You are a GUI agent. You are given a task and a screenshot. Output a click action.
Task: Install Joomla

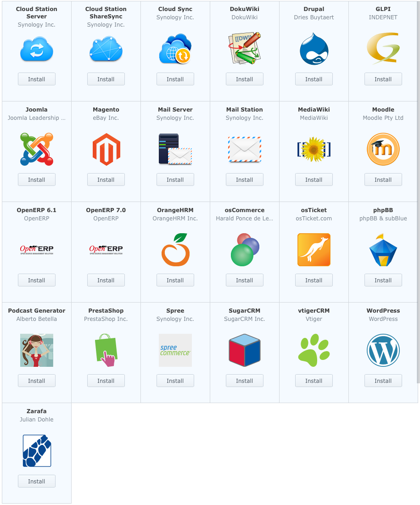pyautogui.click(x=37, y=180)
